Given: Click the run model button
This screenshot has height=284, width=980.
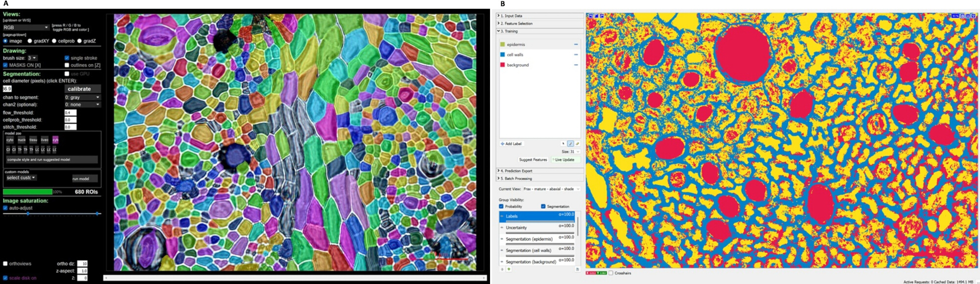Looking at the screenshot, I should tap(85, 179).
